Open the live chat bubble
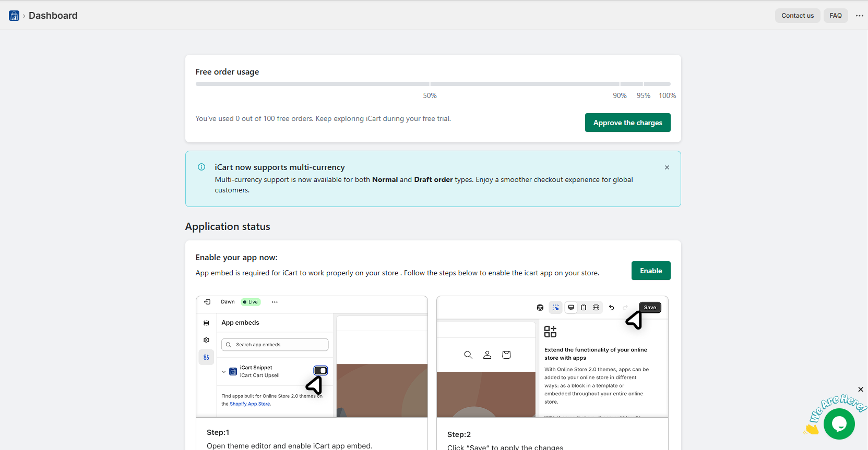The height and width of the screenshot is (450, 868). pos(839,424)
